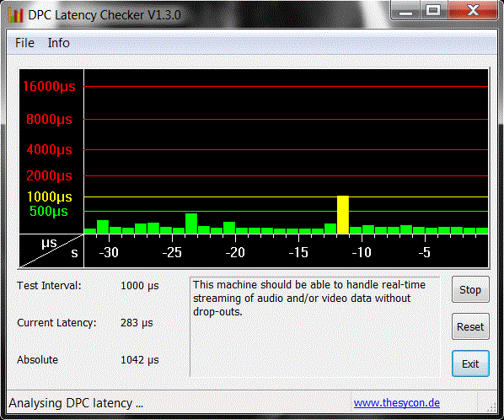Minimize the DPC Latency Checker window
The height and width of the screenshot is (420, 504).
405,10
